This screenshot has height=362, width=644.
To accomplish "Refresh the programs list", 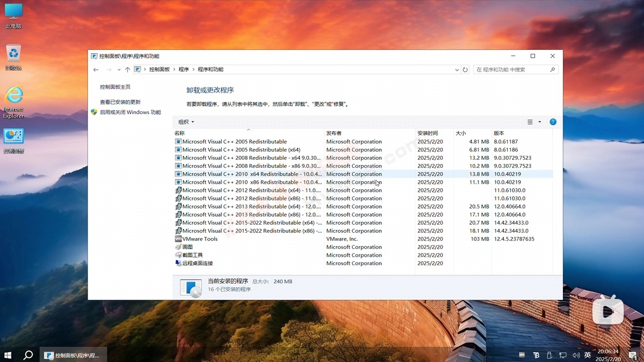I will (x=465, y=70).
